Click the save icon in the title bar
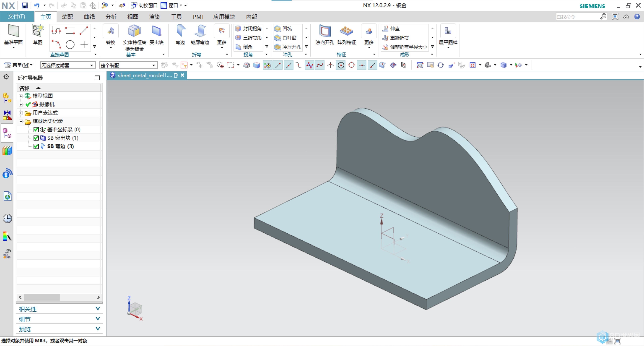The image size is (644, 346). [x=24, y=5]
